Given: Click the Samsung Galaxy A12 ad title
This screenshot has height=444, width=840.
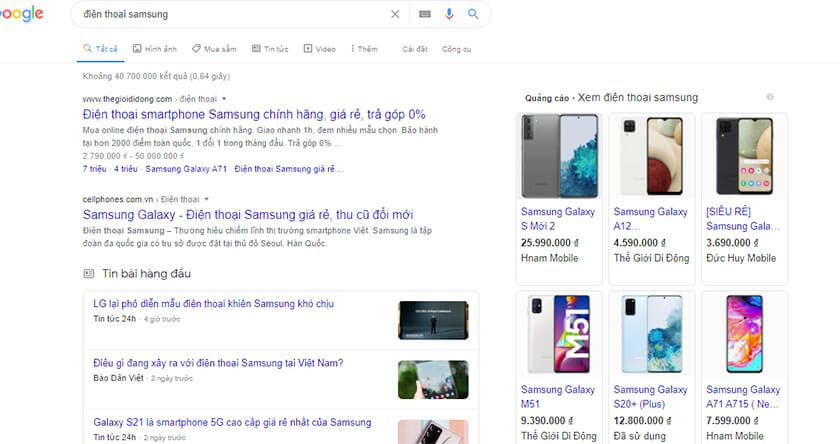Looking at the screenshot, I should pyautogui.click(x=650, y=219).
